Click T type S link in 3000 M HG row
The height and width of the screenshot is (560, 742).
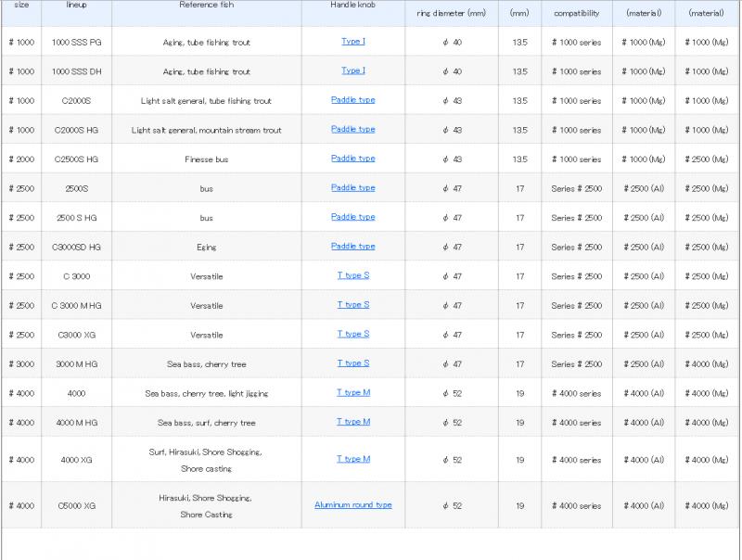352,363
